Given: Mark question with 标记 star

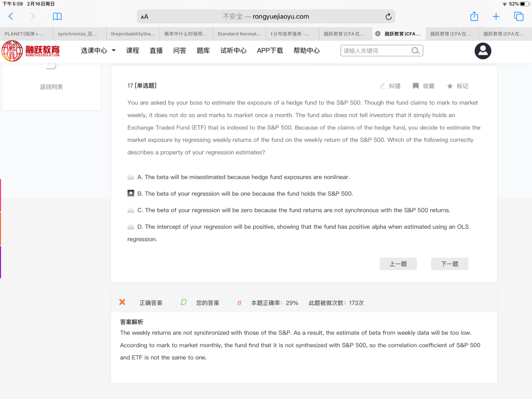Looking at the screenshot, I should [x=450, y=86].
